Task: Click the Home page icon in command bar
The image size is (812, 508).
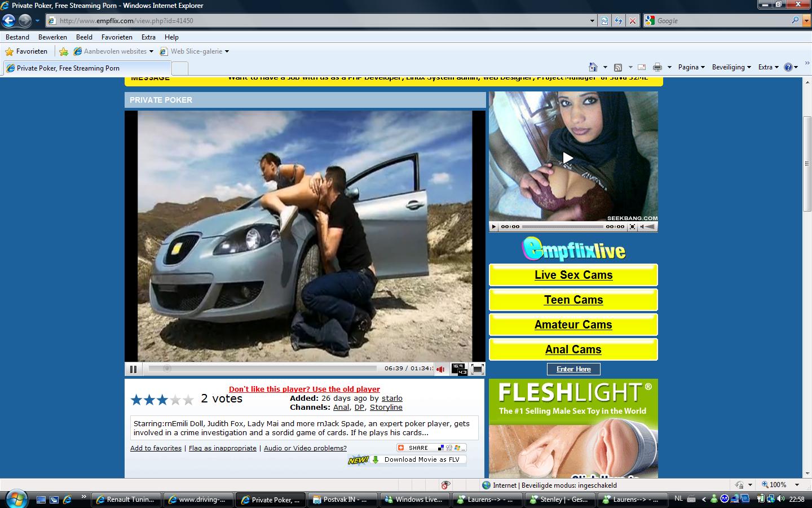Action: point(593,67)
